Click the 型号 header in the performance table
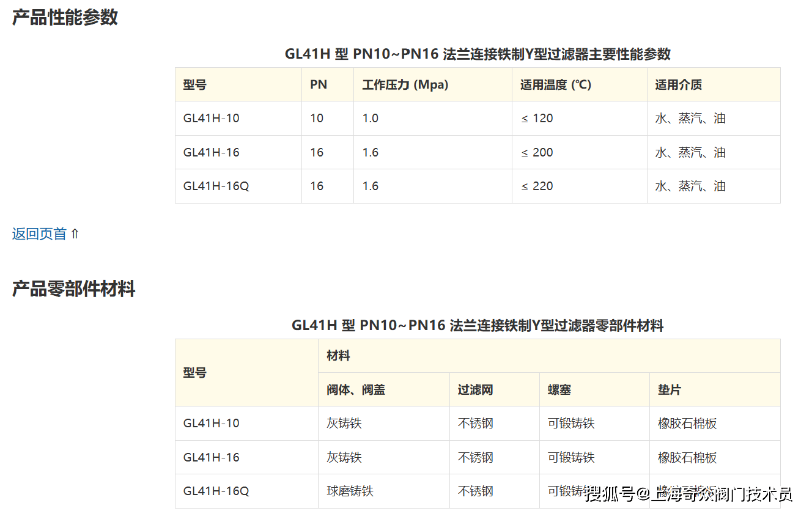Screen dimensions: 812x511 [195, 84]
